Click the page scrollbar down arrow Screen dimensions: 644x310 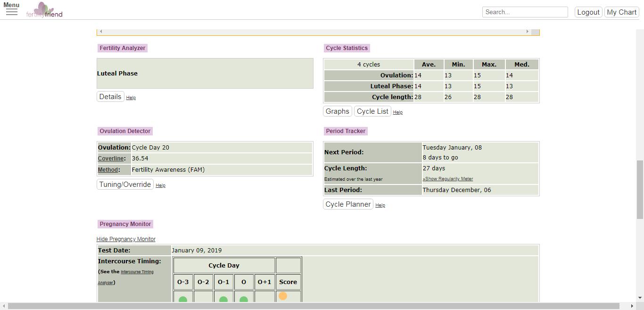point(640,298)
